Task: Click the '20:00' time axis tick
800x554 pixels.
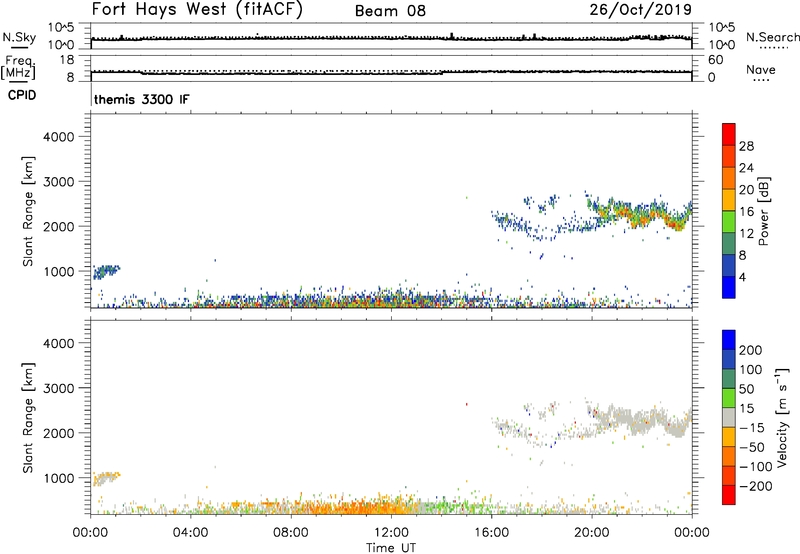Action: [592, 533]
